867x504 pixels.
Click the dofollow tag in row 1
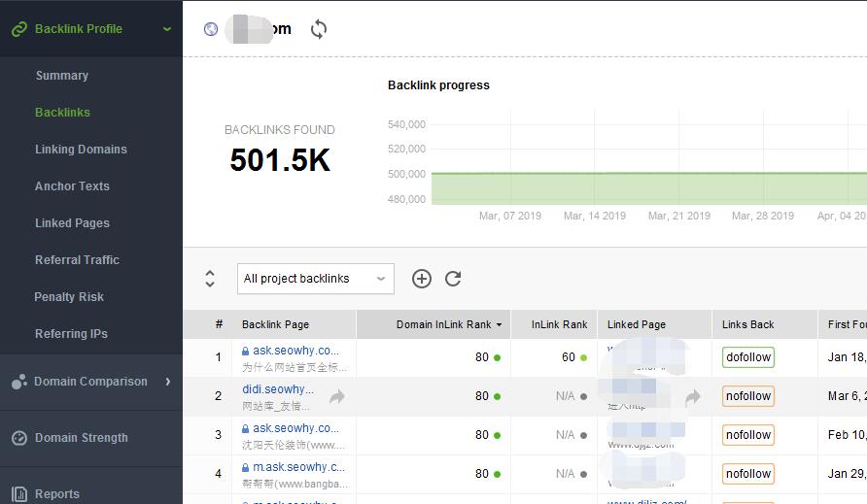point(747,357)
